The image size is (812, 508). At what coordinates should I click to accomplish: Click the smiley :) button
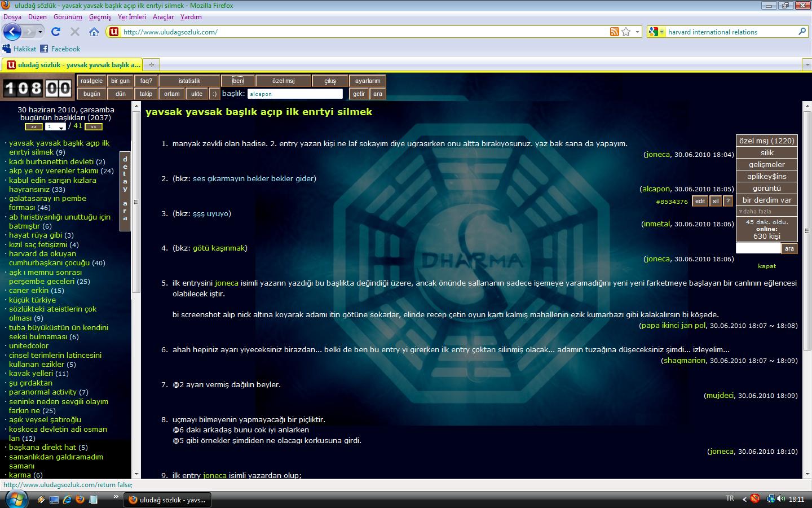click(214, 94)
